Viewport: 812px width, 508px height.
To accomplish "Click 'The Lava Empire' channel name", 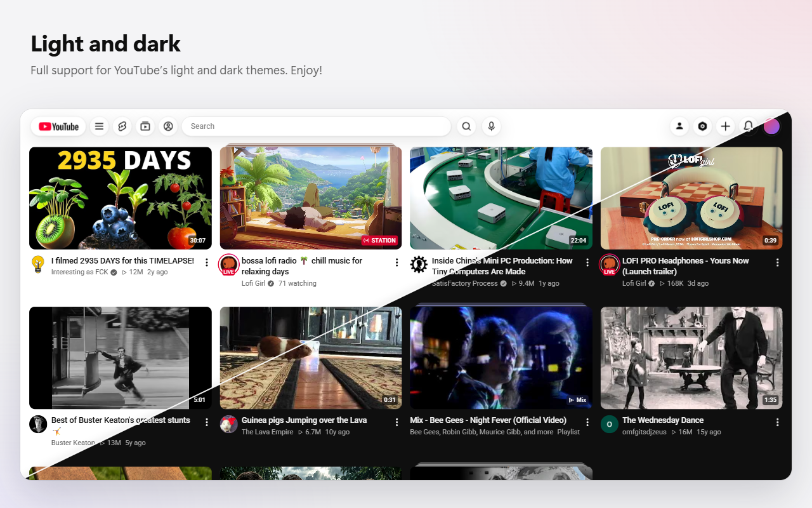I will tap(268, 432).
